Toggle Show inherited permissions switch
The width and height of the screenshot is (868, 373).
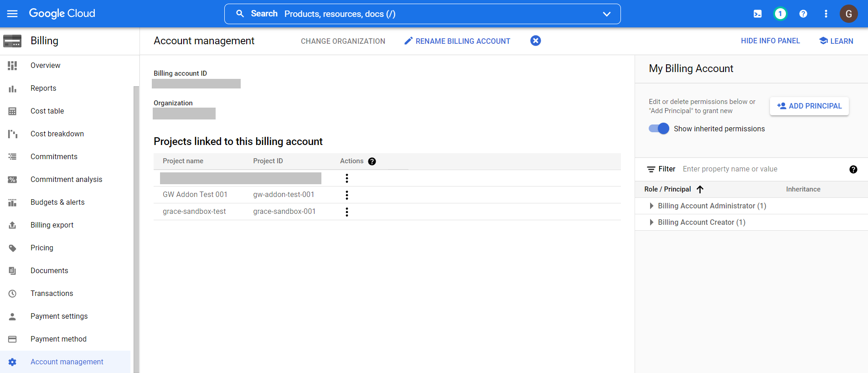[659, 129]
